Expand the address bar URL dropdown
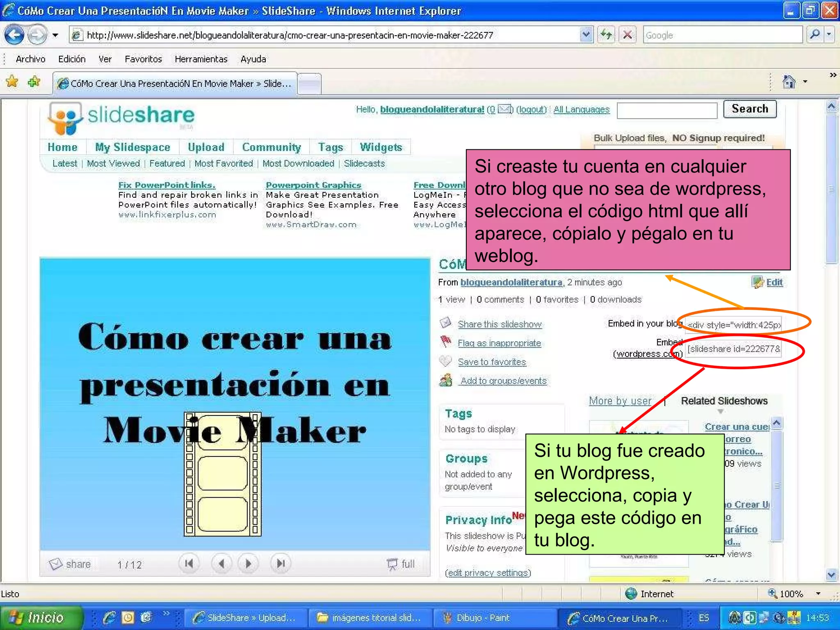This screenshot has width=840, height=630. click(586, 35)
